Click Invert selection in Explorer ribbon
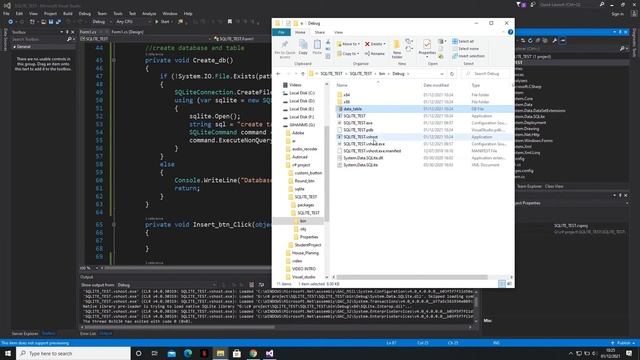640x360 pixels. click(468, 56)
